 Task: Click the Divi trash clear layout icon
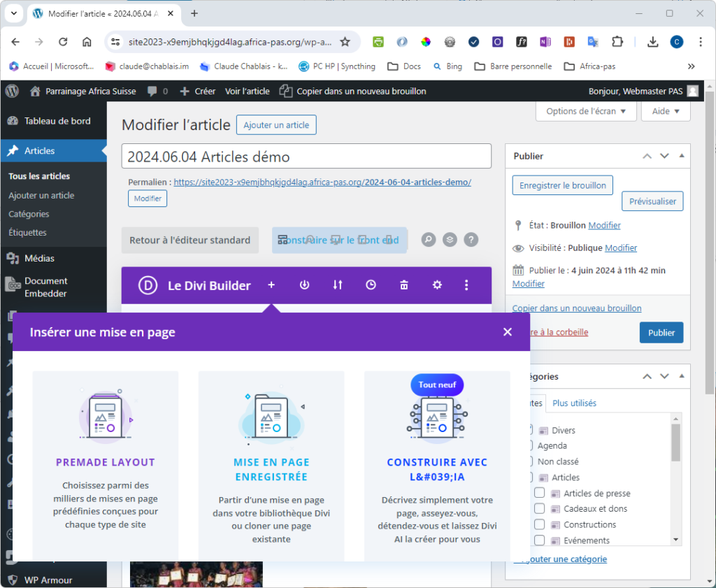click(404, 285)
